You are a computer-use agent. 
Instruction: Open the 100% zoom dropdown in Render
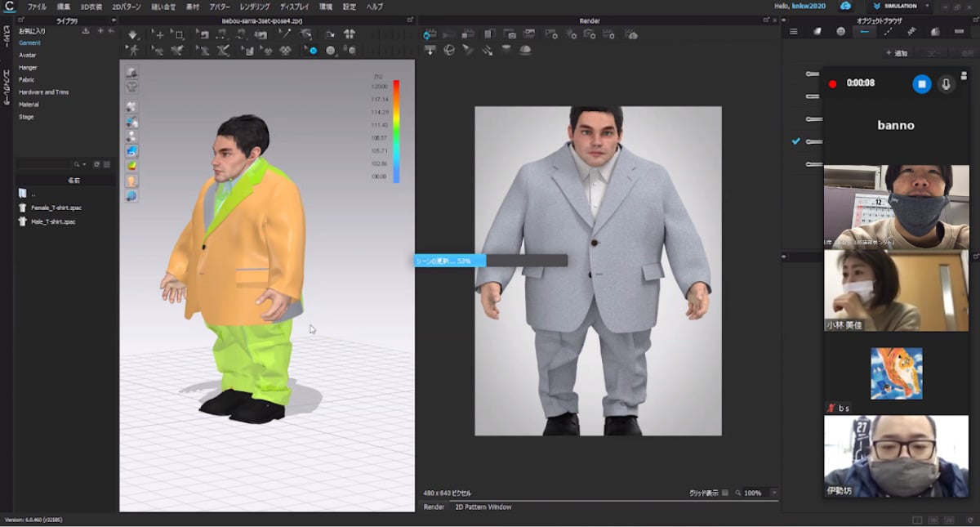coord(773,494)
